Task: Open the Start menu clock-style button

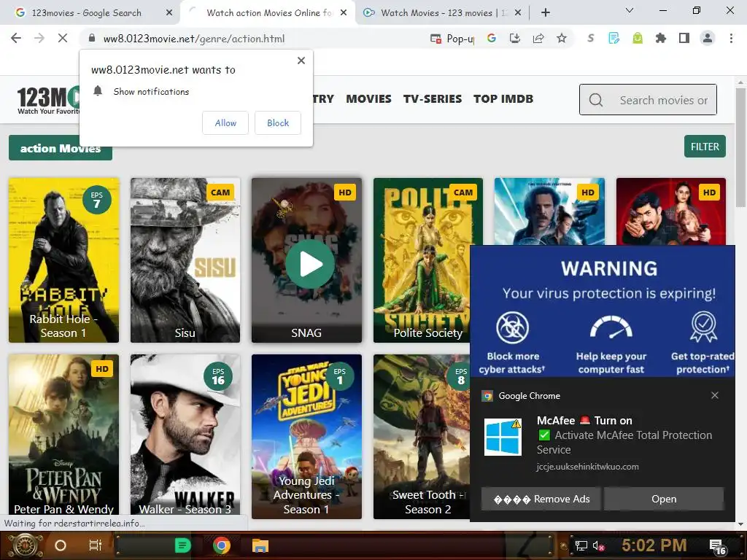Action: (24, 545)
